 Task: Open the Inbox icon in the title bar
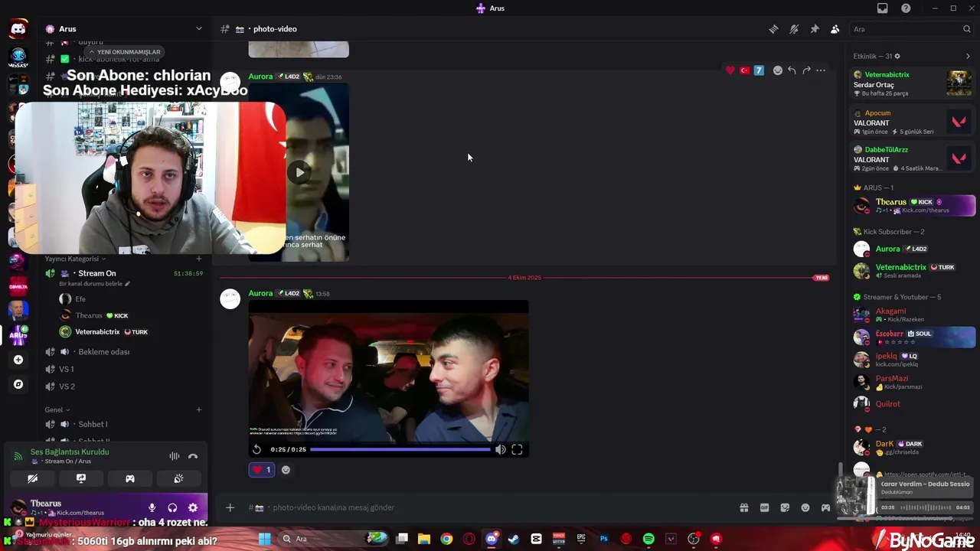[882, 8]
